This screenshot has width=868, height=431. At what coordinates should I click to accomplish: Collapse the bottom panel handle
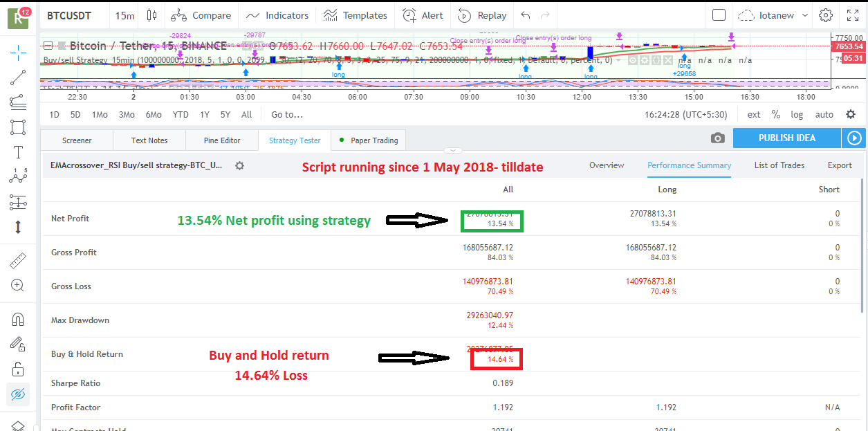[x=453, y=150]
